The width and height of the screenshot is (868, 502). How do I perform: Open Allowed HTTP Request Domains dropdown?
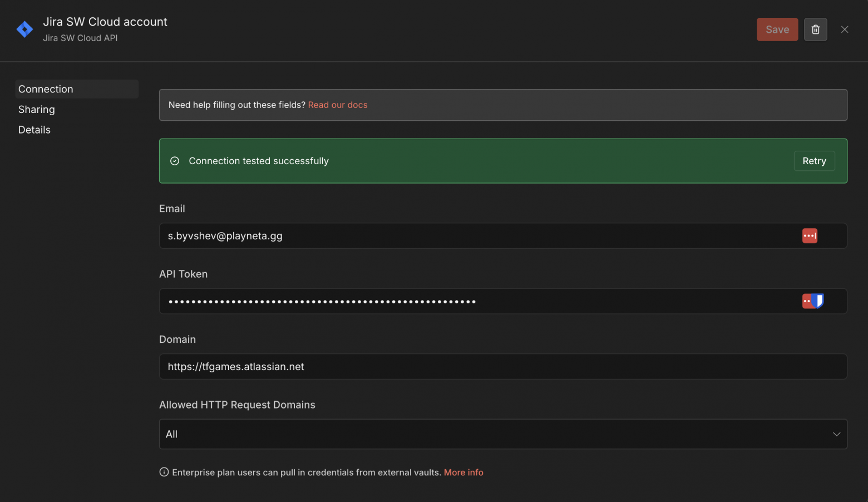pyautogui.click(x=503, y=434)
